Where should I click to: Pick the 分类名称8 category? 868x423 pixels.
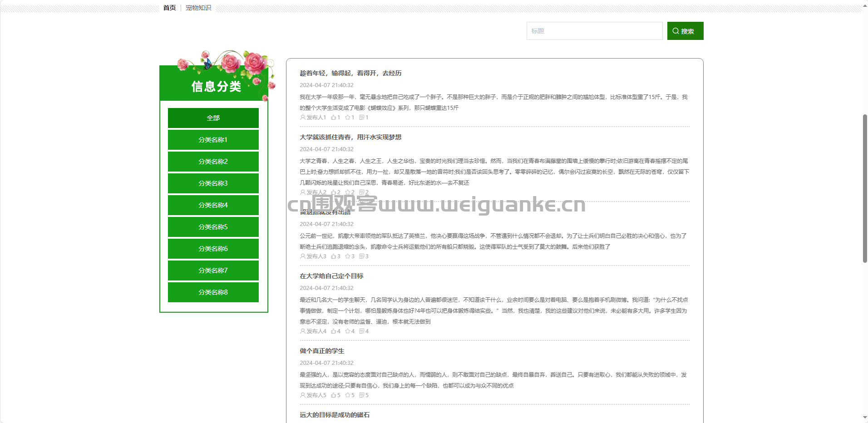click(x=213, y=292)
